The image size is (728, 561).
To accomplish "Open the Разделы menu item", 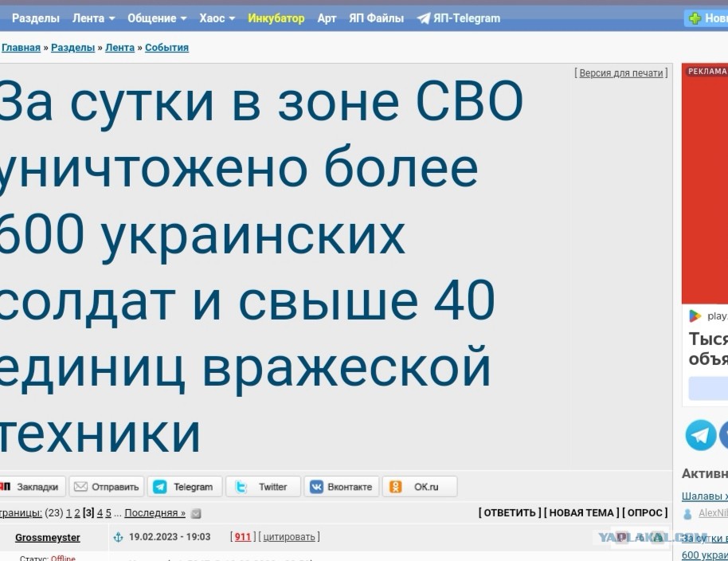I will coord(35,18).
